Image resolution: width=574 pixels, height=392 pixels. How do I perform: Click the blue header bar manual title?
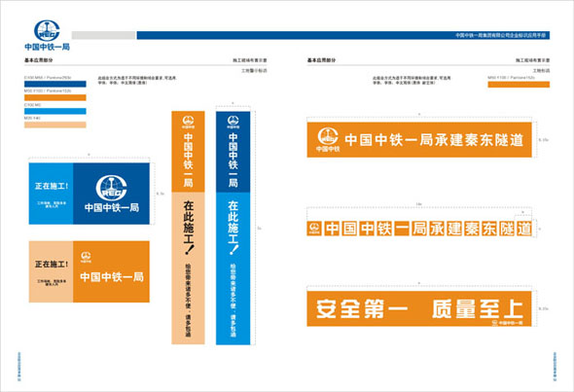500,35
